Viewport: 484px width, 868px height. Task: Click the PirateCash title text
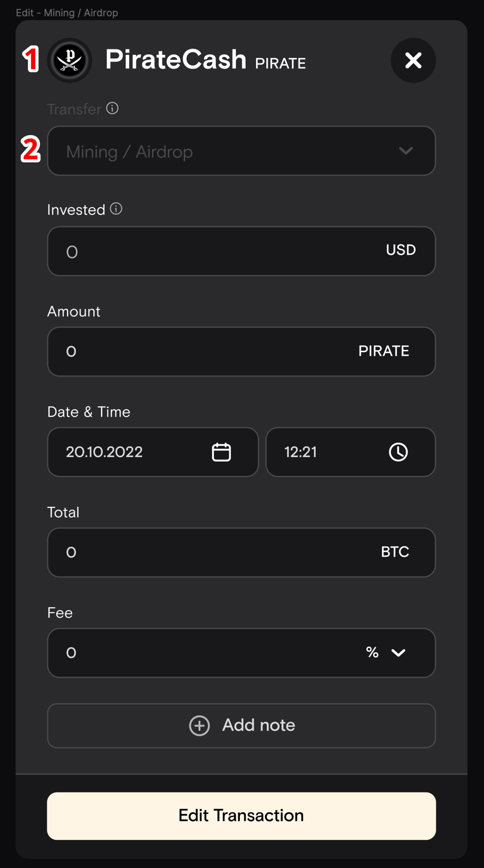click(x=175, y=60)
